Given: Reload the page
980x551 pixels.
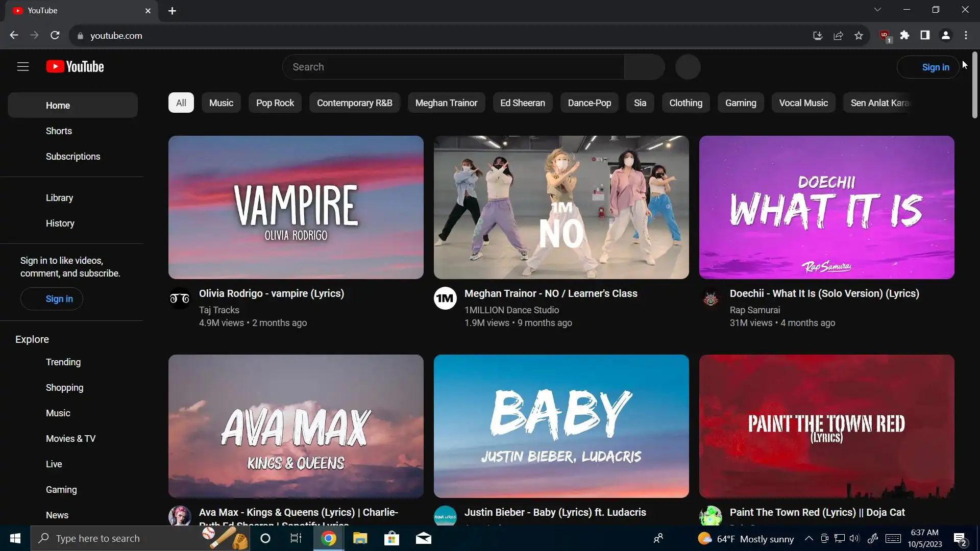Looking at the screenshot, I should pyautogui.click(x=55, y=35).
